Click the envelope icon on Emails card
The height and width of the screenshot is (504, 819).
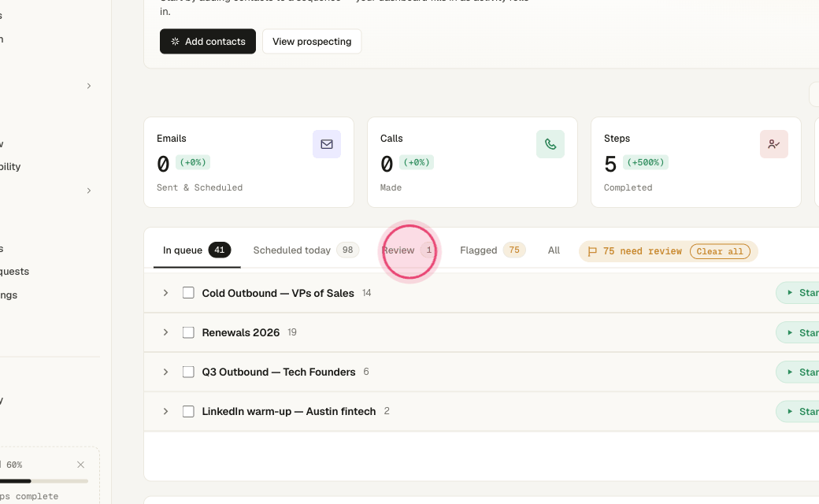click(327, 144)
